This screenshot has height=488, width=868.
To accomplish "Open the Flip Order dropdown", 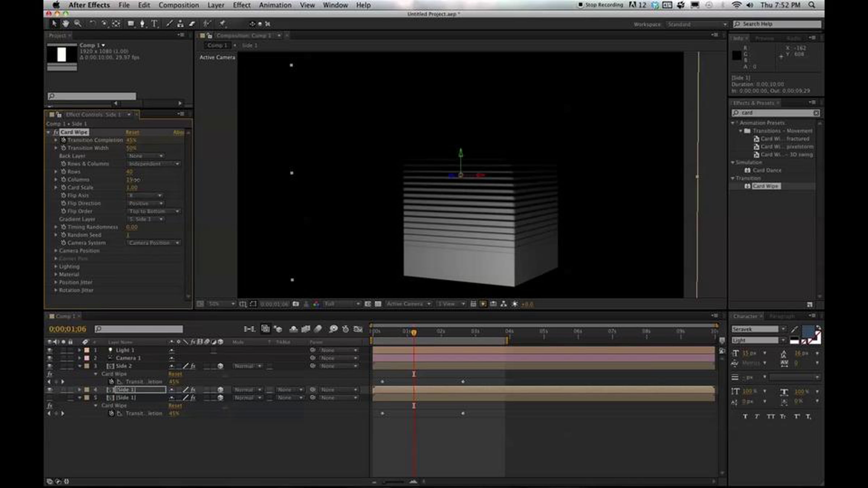I will tap(154, 211).
